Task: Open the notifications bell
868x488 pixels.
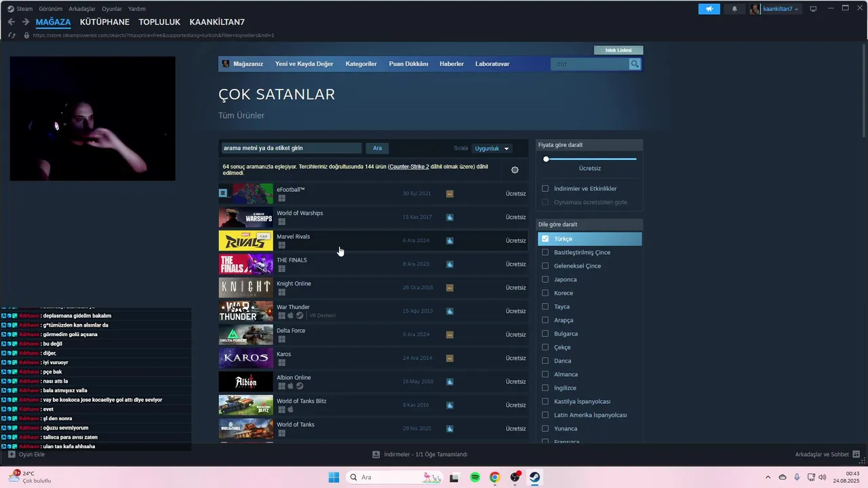Action: [x=734, y=9]
